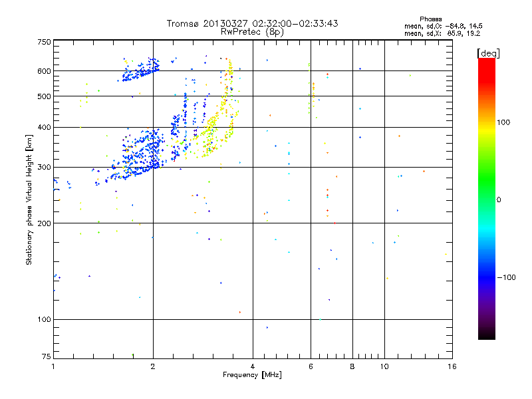This screenshot has height=399, width=532.
Task: Click the 'Phases' header text
Action: pos(430,19)
